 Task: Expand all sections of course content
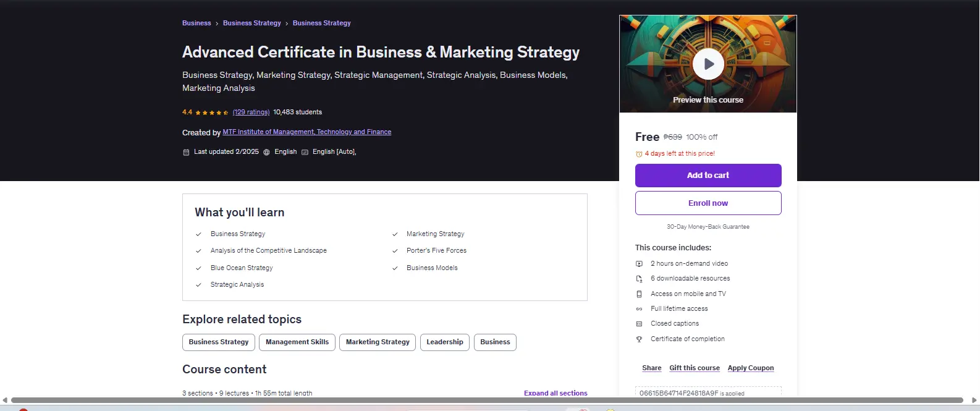pos(555,393)
